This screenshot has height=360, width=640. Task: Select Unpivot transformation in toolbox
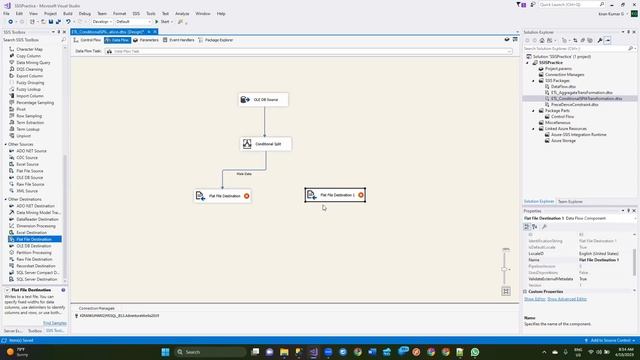pos(23,136)
